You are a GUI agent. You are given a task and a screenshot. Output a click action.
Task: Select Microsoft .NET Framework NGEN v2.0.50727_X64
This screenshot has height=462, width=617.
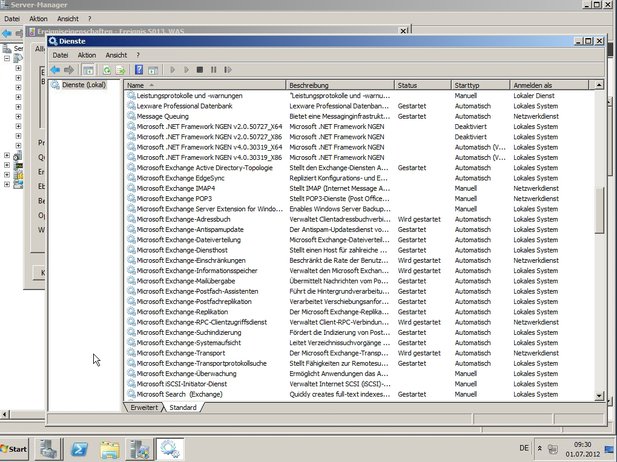point(209,126)
